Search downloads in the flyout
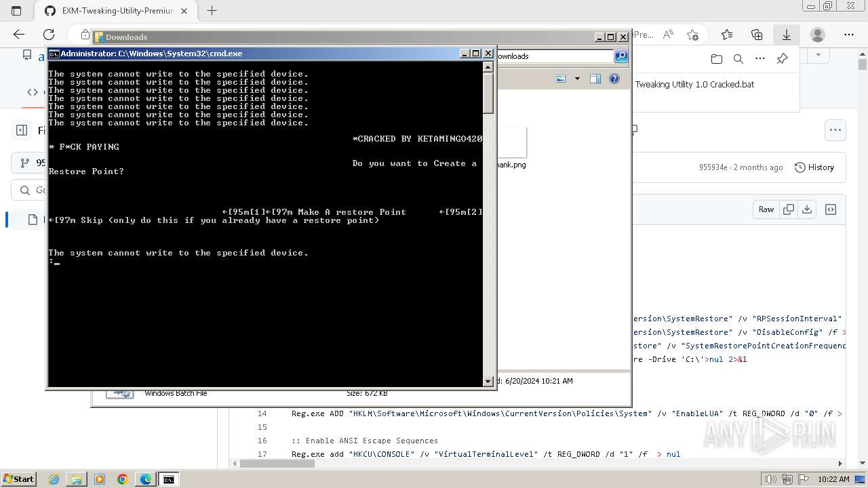The height and width of the screenshot is (488, 868). tap(738, 59)
